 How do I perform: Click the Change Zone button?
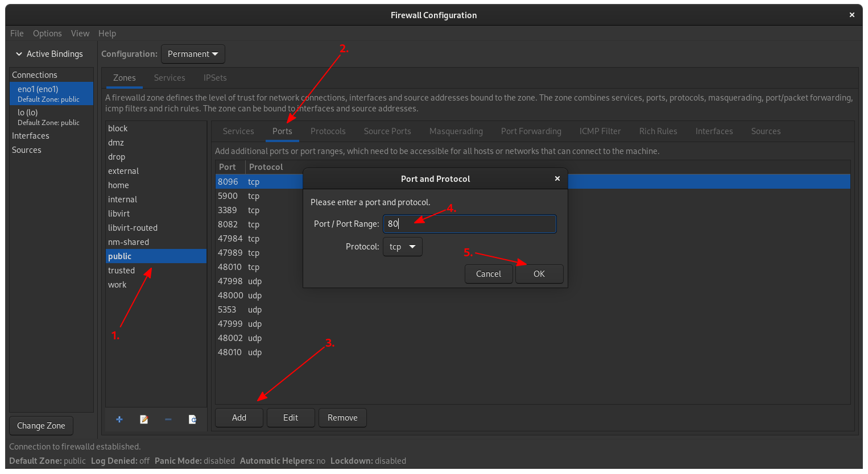coord(41,425)
